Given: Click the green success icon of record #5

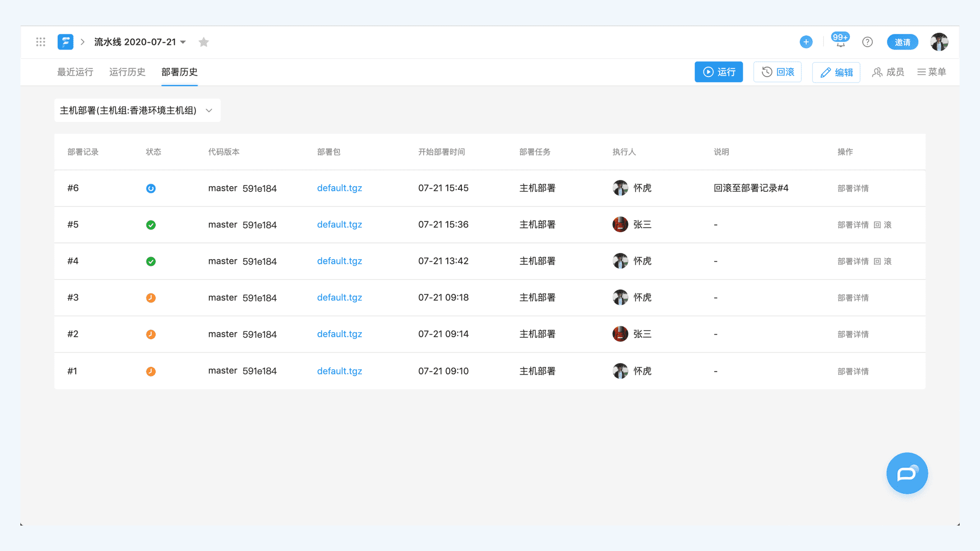Looking at the screenshot, I should (151, 225).
